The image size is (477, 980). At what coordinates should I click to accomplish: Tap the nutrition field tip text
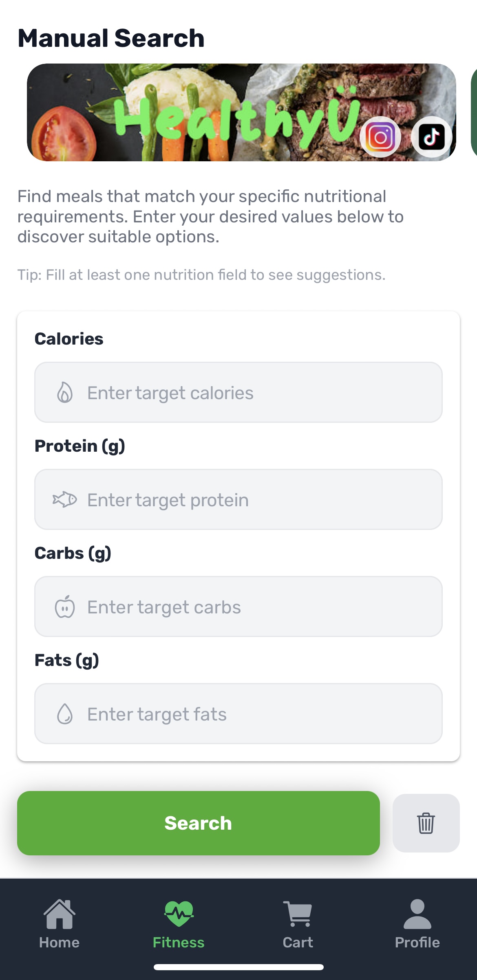(201, 275)
